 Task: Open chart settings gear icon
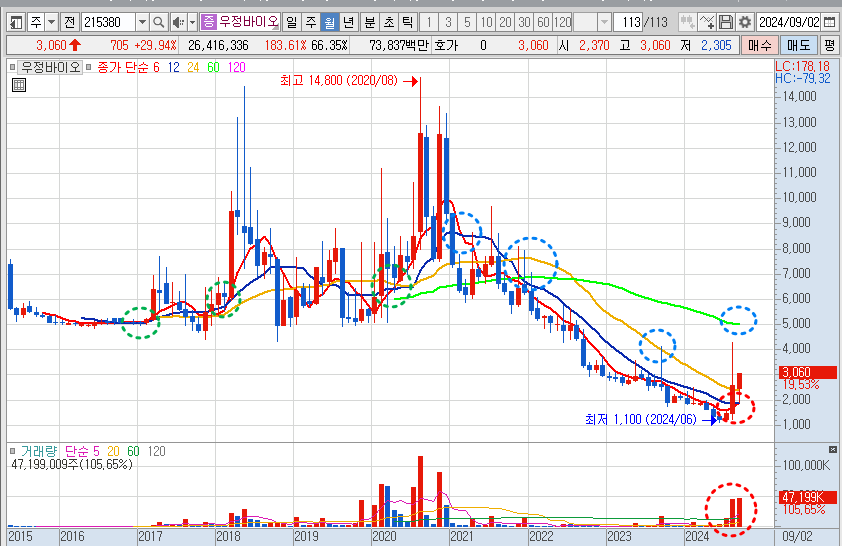click(744, 22)
